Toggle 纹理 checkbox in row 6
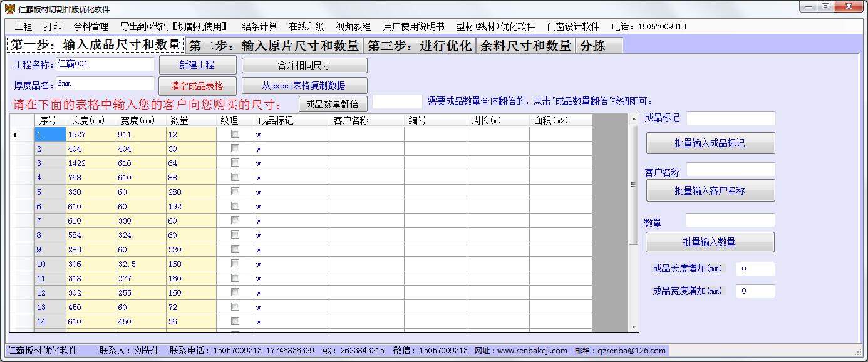Screen dimensions: 868x362 tap(235, 206)
